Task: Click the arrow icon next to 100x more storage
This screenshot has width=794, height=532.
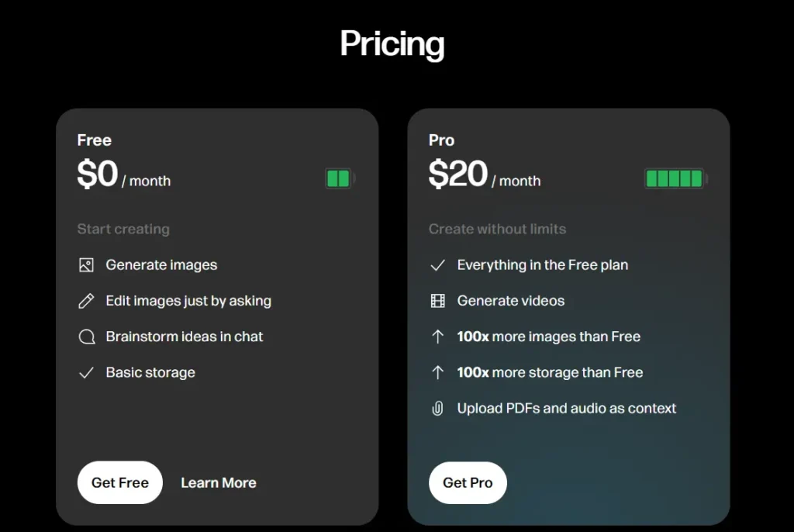Action: (438, 373)
